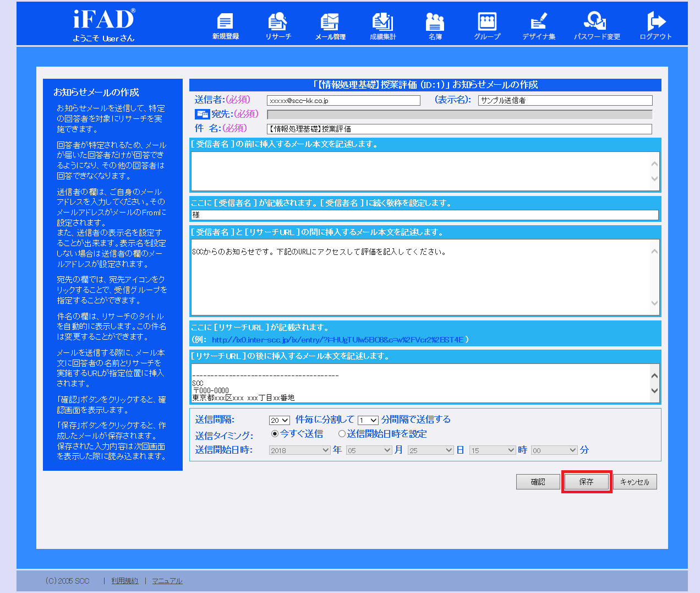
Task: Open the month dropdown showing 05
Action: point(369,450)
